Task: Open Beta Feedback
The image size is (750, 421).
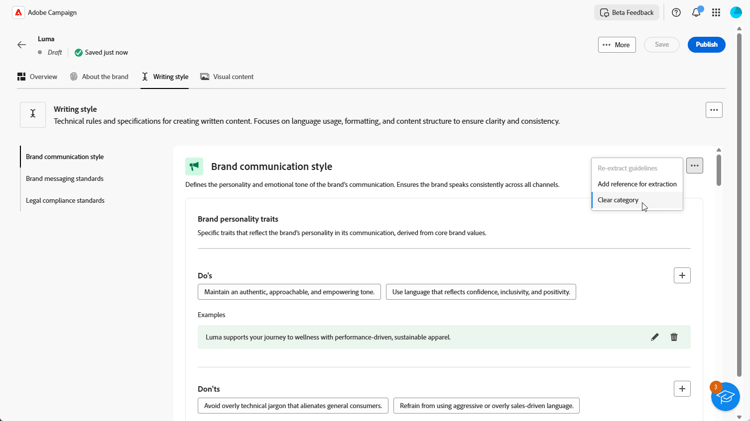Action: click(x=627, y=13)
